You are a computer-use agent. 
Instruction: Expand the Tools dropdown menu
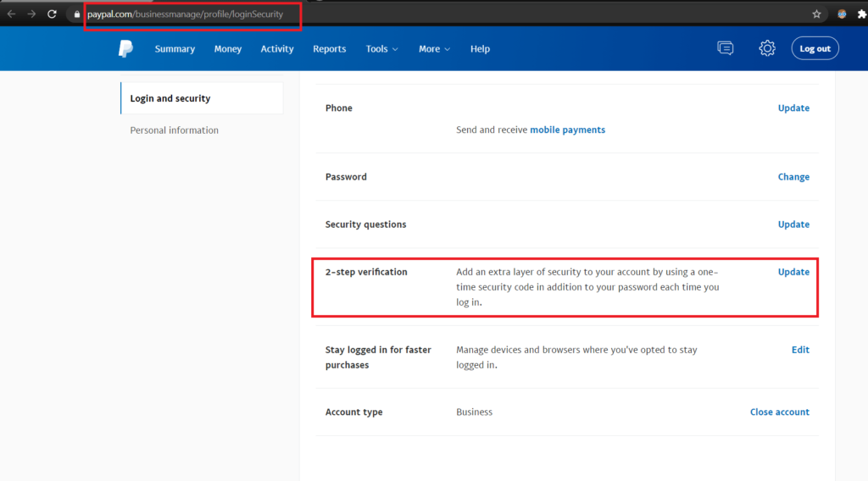click(381, 49)
